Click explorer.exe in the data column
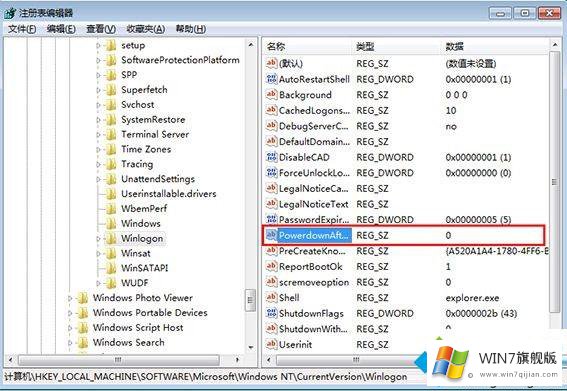 click(x=472, y=298)
